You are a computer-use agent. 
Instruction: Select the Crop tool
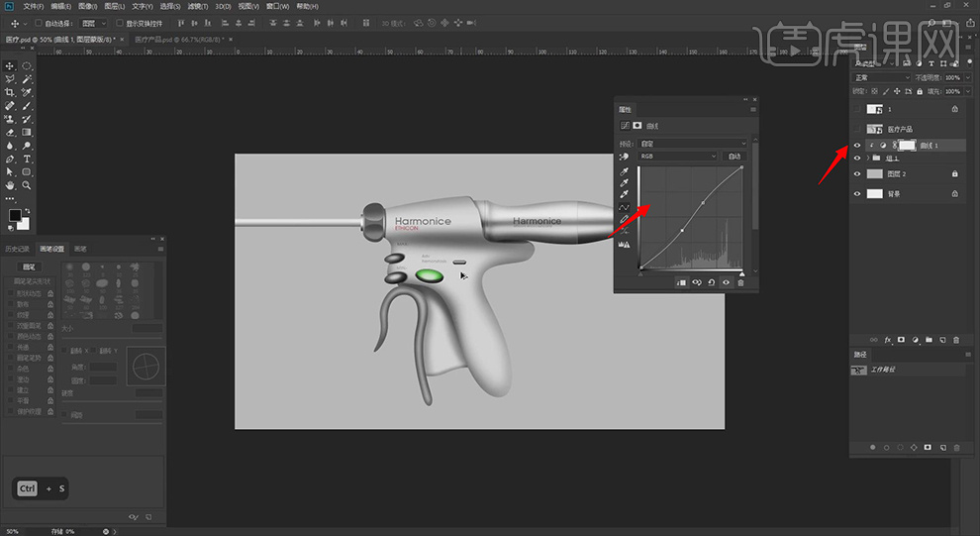(x=10, y=92)
